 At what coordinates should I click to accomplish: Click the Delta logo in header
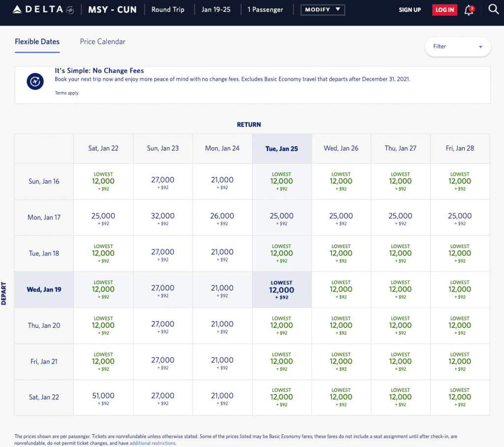click(x=38, y=9)
